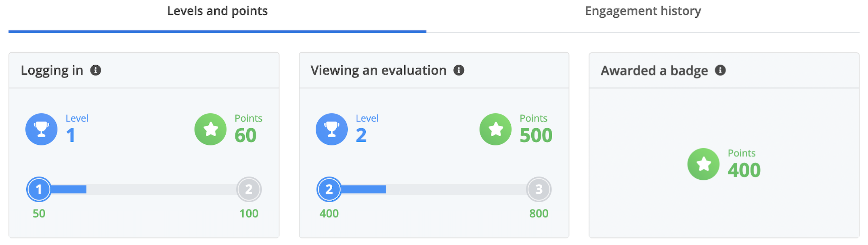Click the info icon beside Awarded a badge
The image size is (868, 245).
pyautogui.click(x=720, y=71)
